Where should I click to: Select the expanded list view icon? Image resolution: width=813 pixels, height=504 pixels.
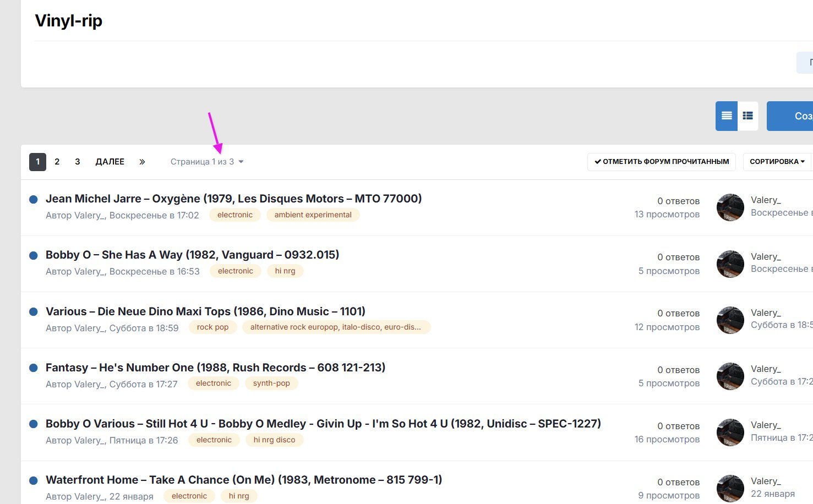tap(747, 116)
